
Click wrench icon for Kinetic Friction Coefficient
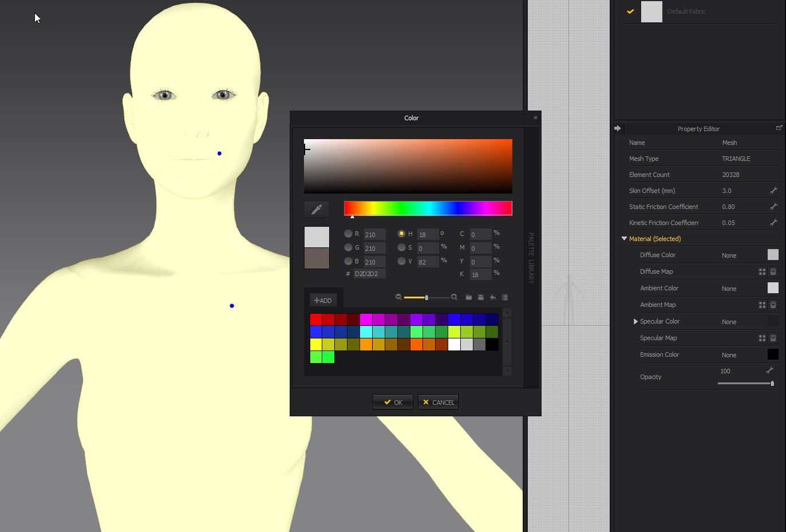click(773, 222)
